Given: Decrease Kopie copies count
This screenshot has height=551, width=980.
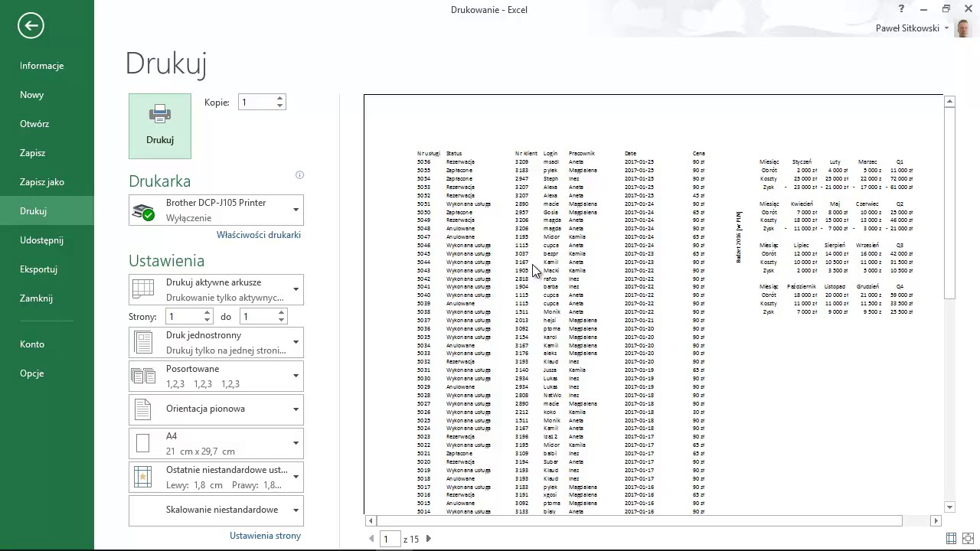Looking at the screenshot, I should (x=280, y=106).
